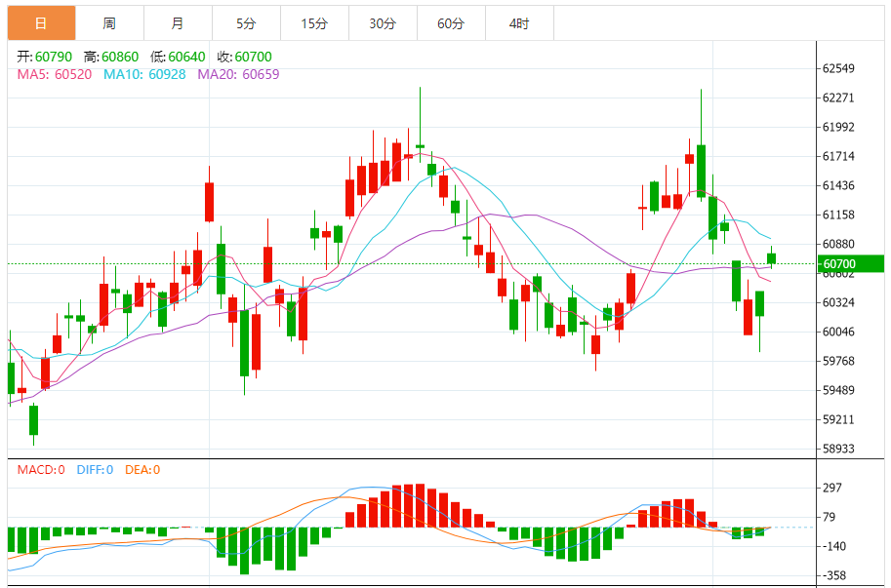Open the 30分 interval tab
Viewport: 891px width, 588px height.
click(383, 23)
